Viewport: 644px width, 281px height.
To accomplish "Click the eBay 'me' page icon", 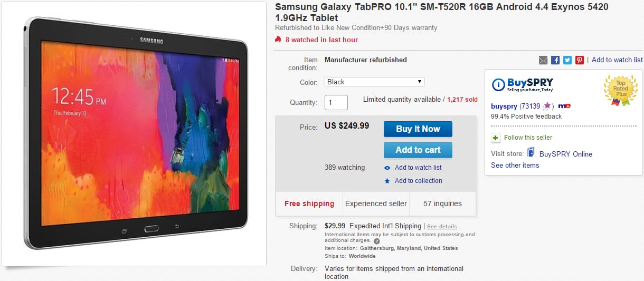I will 564,106.
